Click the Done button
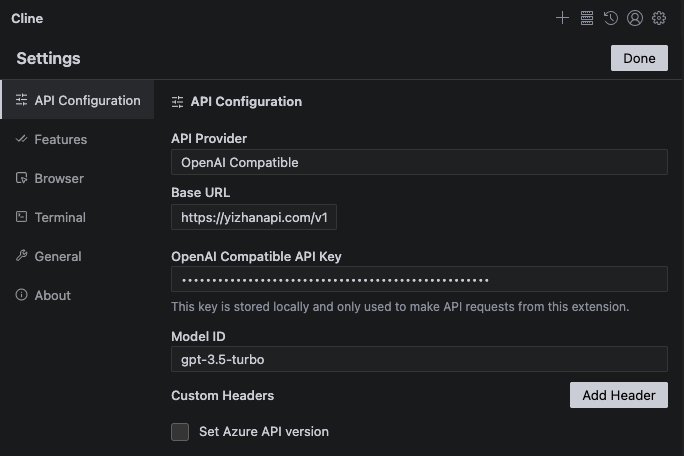684x456 pixels. pos(639,58)
